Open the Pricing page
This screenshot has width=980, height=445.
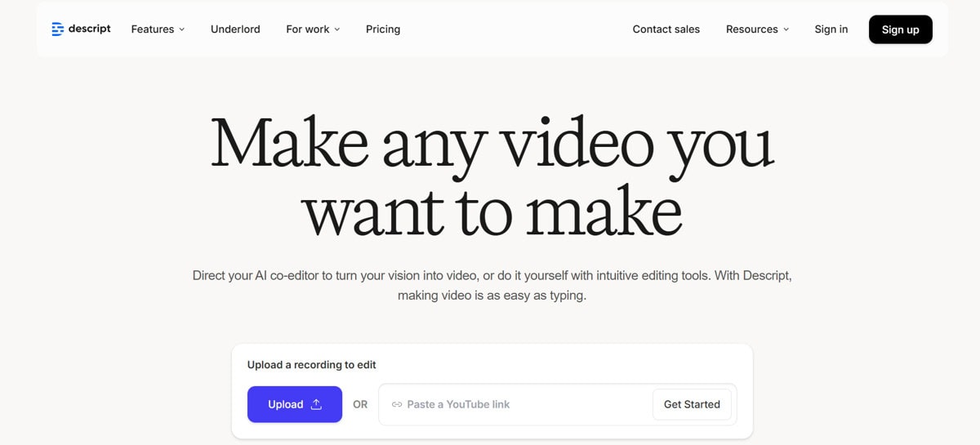pos(383,29)
